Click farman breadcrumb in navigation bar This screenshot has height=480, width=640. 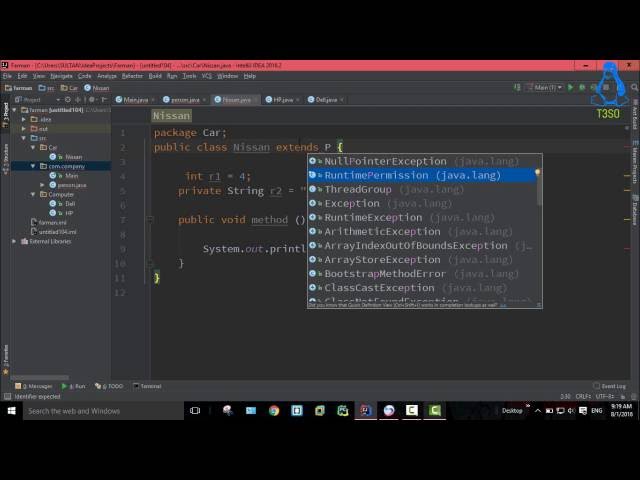[x=18, y=88]
